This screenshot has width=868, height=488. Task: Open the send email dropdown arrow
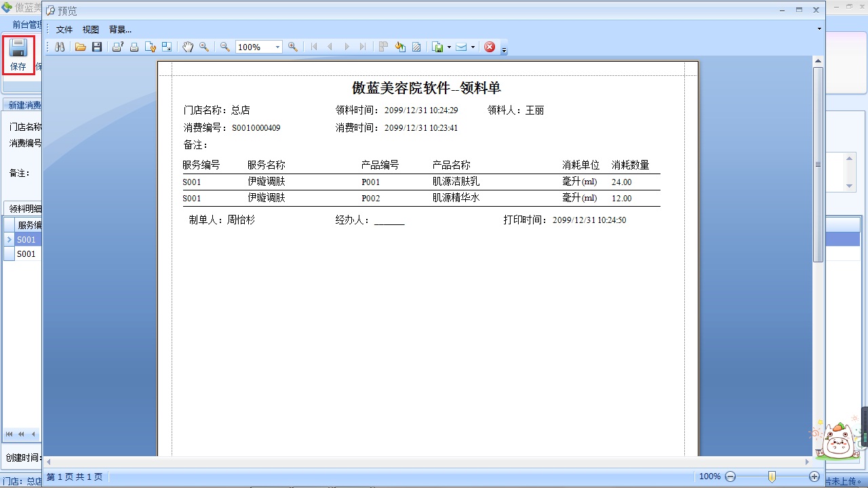click(472, 47)
